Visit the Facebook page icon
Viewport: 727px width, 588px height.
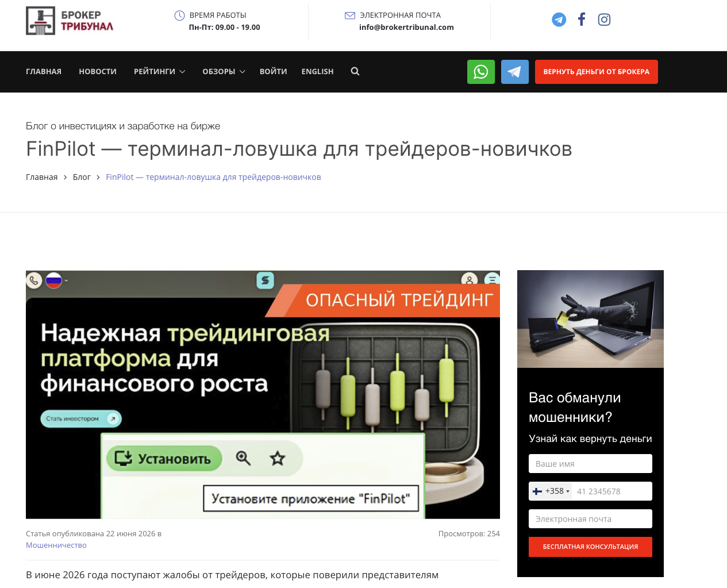point(582,20)
